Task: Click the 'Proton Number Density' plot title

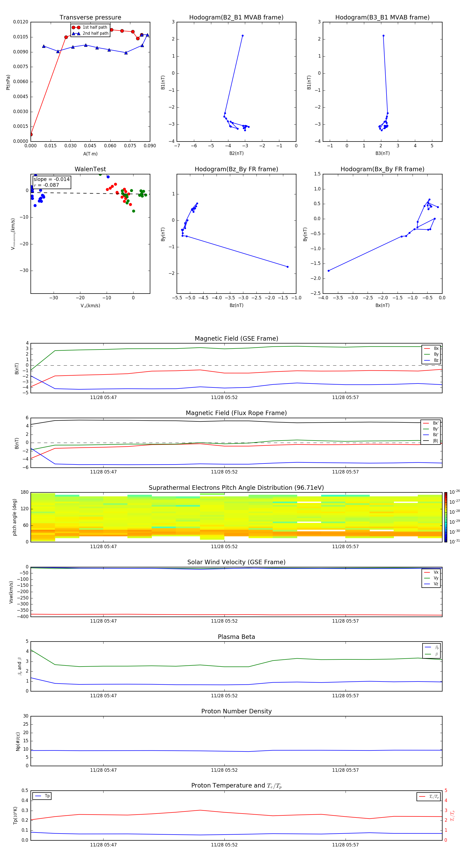Action: [236, 711]
